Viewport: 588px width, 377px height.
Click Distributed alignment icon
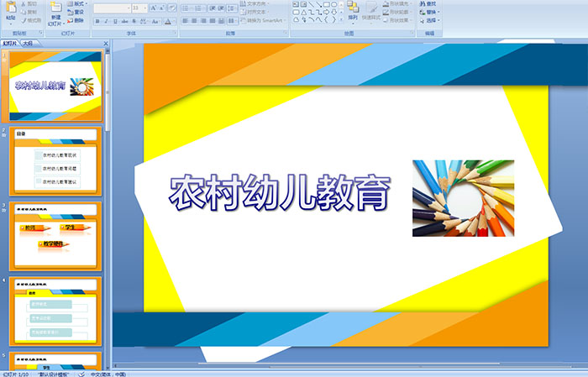221,21
